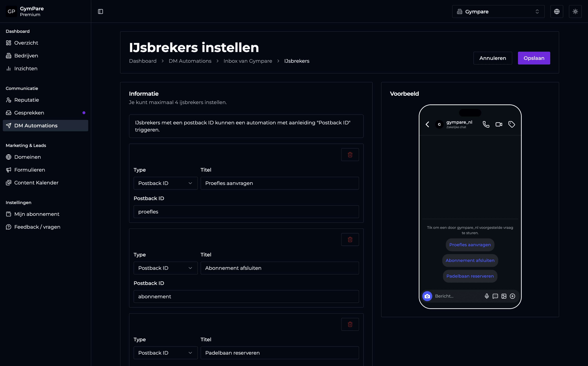The image size is (588, 366).
Task: Edit the proefles Postback ID field
Action: click(x=246, y=212)
